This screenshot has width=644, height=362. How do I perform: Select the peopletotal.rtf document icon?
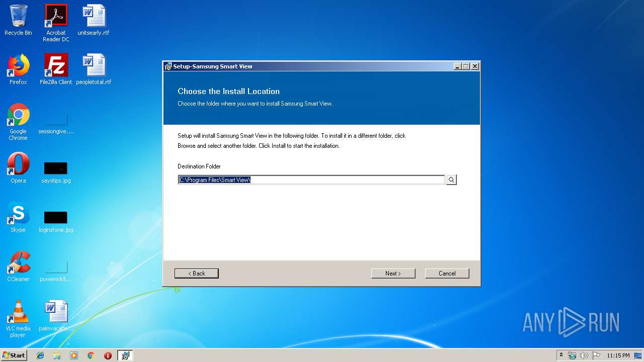(94, 69)
